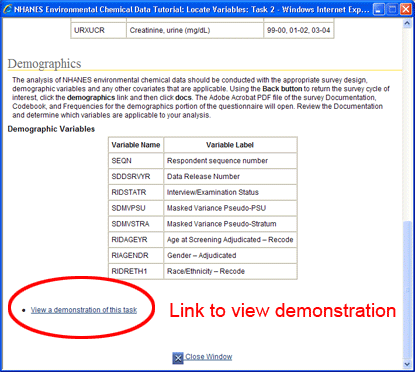Select the SEQN variable name cell
Image resolution: width=415 pixels, height=372 pixels.
coord(136,161)
